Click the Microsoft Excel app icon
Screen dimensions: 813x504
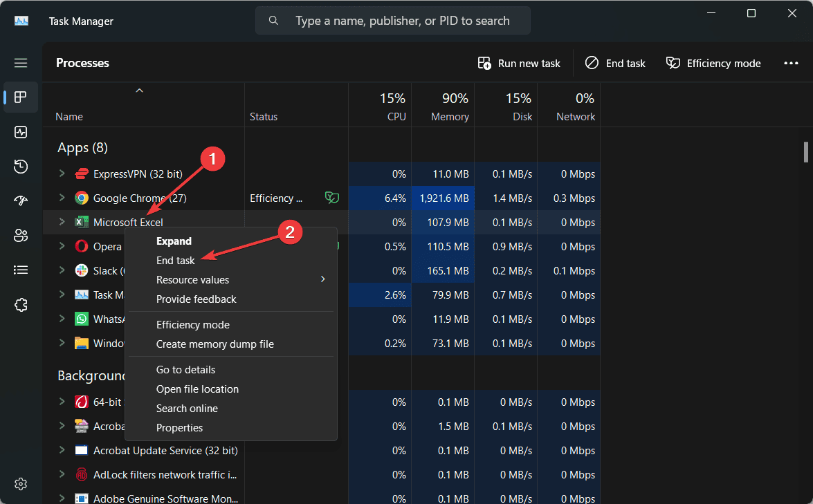point(82,222)
